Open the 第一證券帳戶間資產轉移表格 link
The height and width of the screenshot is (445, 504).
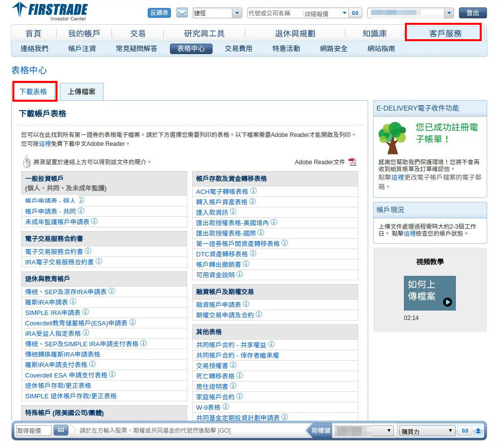(238, 244)
